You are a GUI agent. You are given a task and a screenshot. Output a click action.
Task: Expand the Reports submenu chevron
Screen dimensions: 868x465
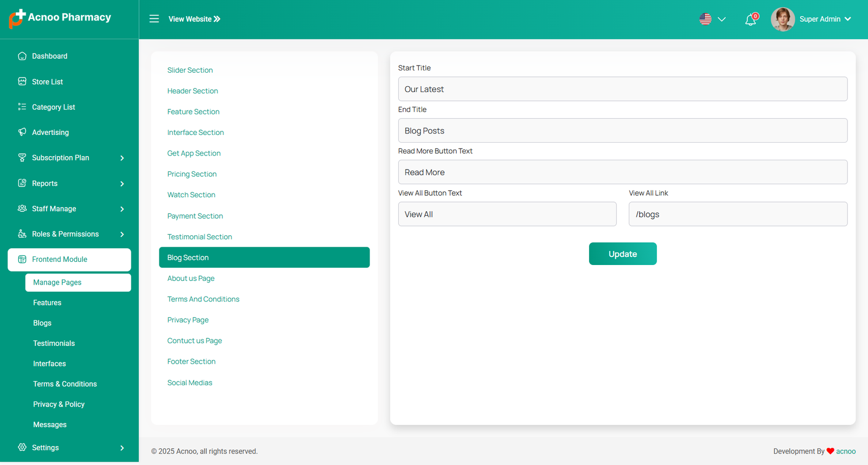tap(122, 184)
